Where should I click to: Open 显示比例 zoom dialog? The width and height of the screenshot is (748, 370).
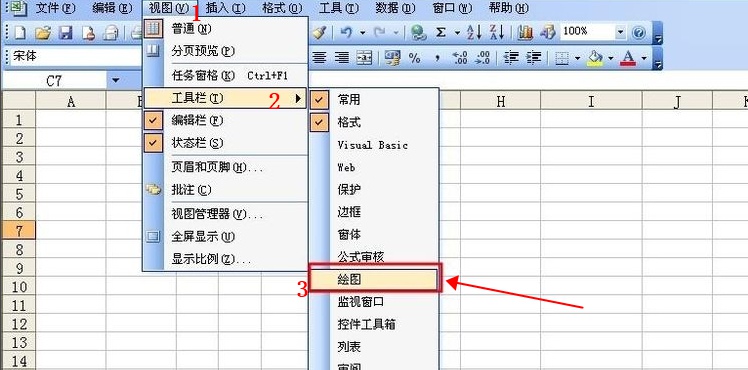point(225,259)
